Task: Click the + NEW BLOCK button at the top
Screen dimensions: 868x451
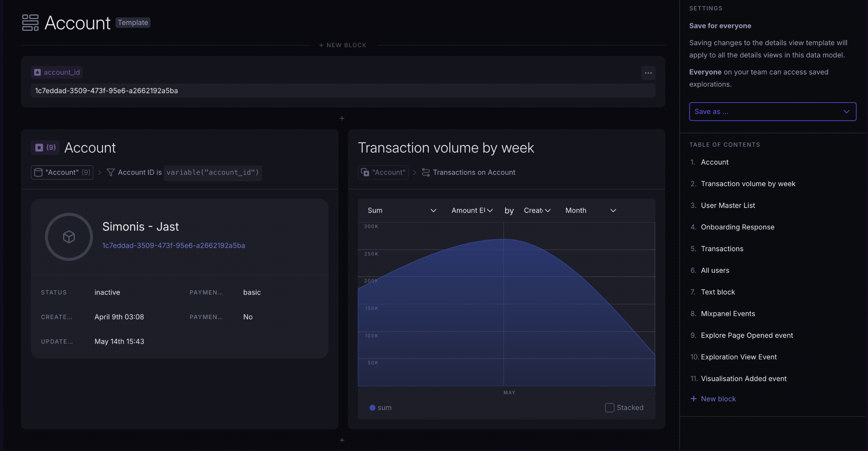Action: coord(343,45)
